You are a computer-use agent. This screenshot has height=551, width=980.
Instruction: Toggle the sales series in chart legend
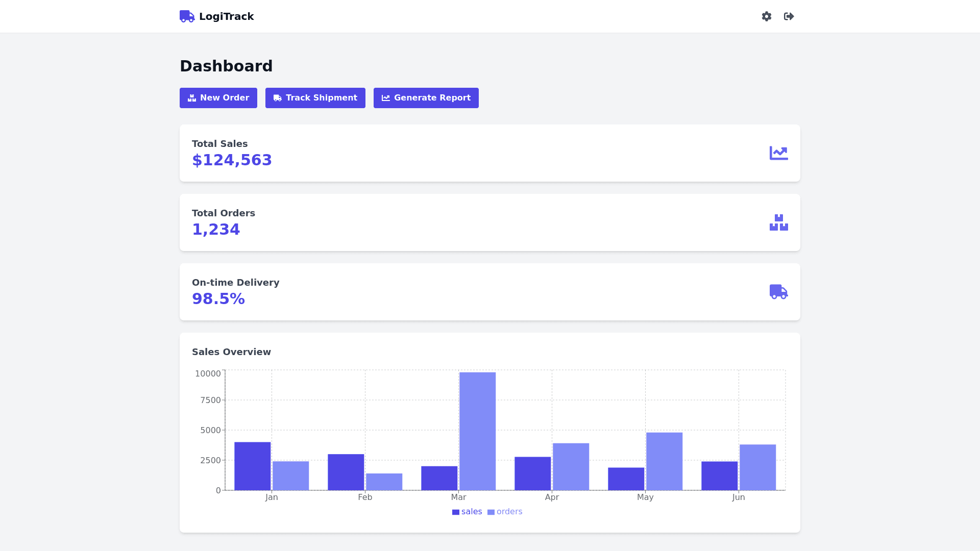click(x=471, y=512)
